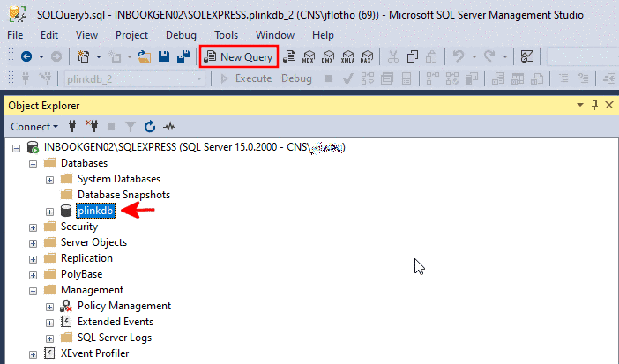This screenshot has width=619, height=364.
Task: Open the View menu
Action: (x=86, y=35)
